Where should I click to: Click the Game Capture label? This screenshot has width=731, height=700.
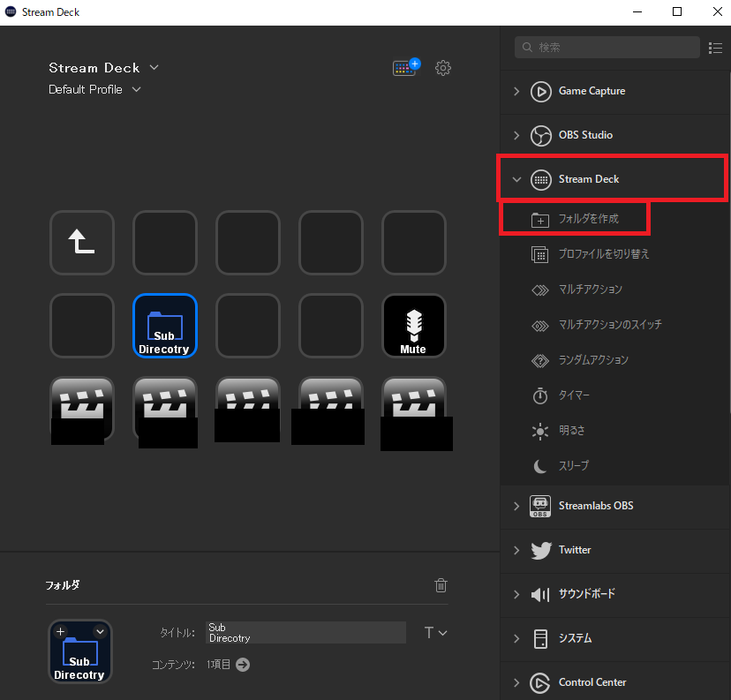[x=592, y=91]
